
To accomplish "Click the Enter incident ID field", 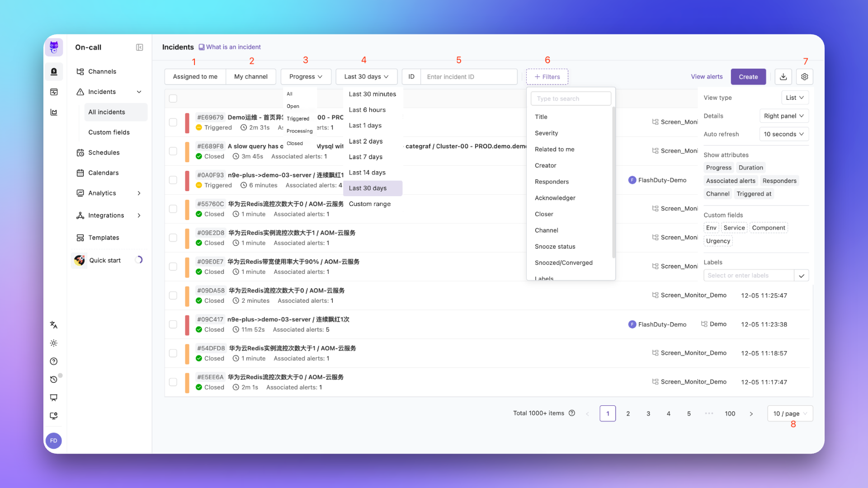I will (x=468, y=77).
